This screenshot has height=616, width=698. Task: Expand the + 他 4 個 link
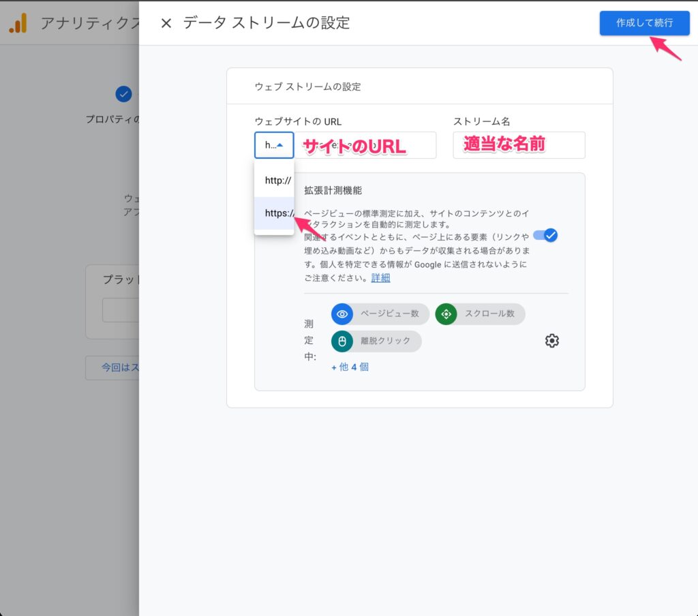[x=350, y=367]
